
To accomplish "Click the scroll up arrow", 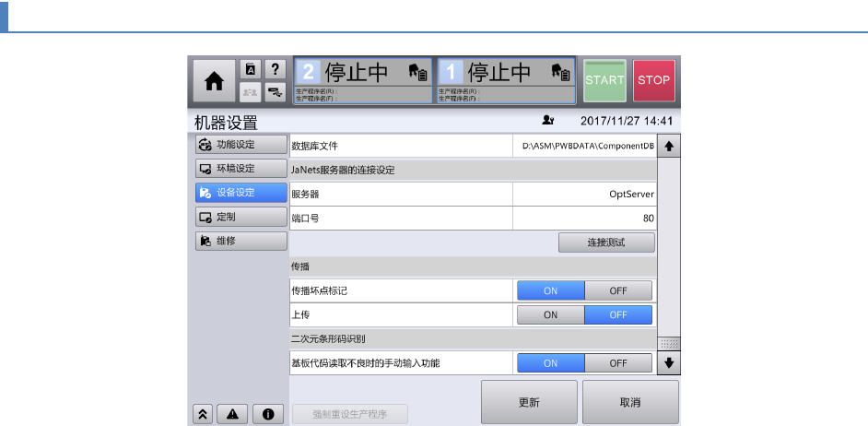I will tap(669, 147).
